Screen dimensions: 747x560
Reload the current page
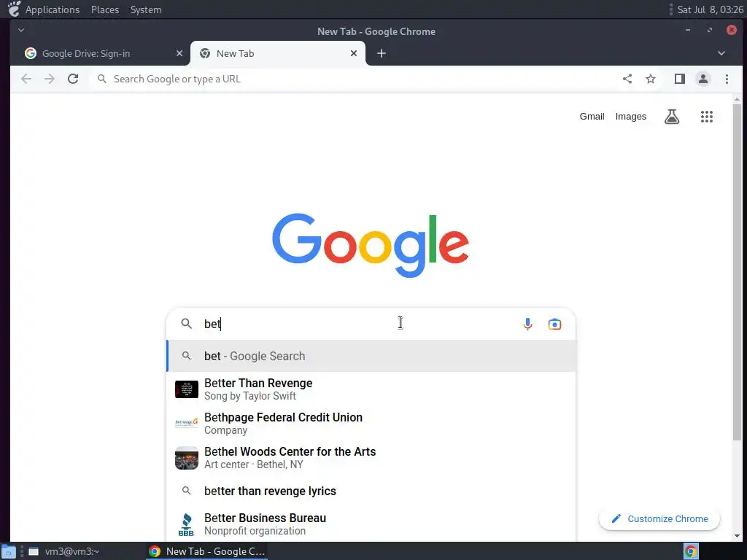click(73, 79)
